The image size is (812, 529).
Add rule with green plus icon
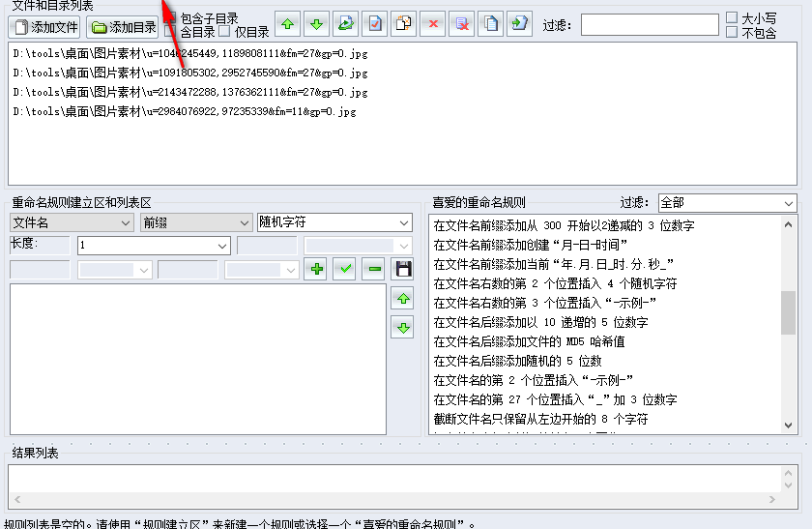click(x=315, y=269)
